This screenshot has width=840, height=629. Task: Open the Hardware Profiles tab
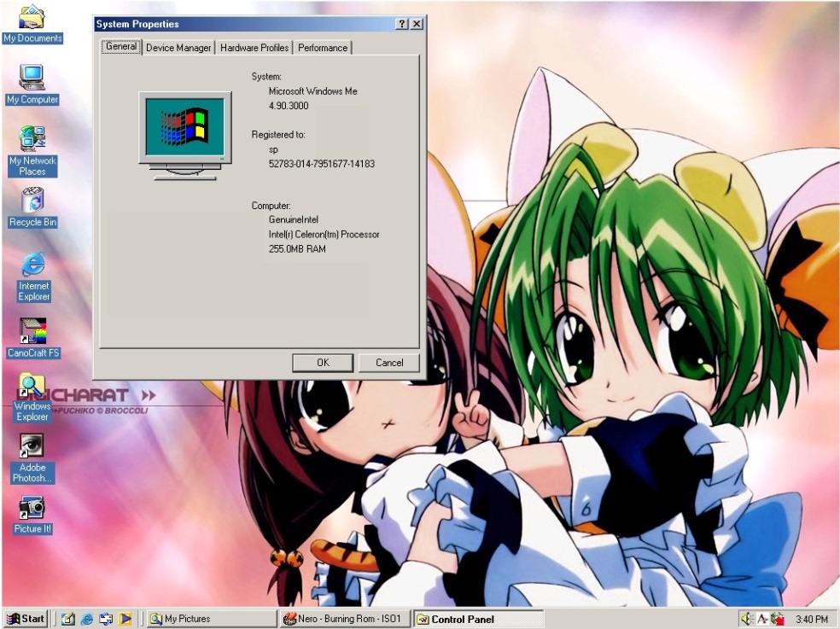click(x=254, y=48)
